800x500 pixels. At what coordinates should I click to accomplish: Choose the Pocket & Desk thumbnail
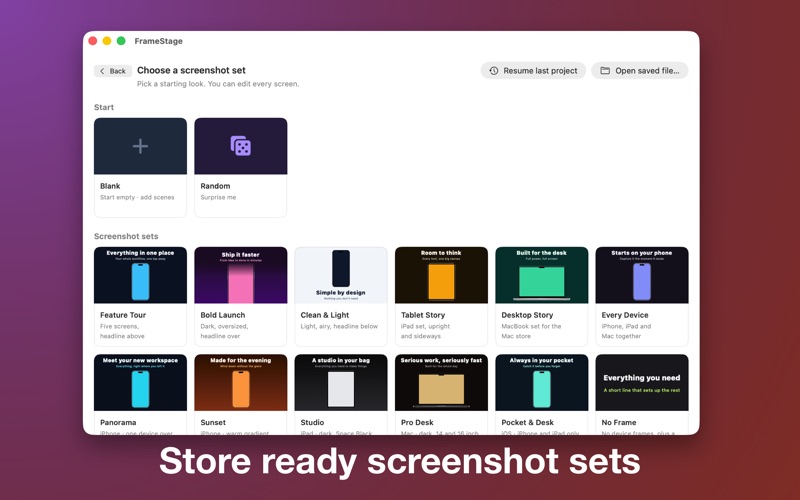click(542, 383)
